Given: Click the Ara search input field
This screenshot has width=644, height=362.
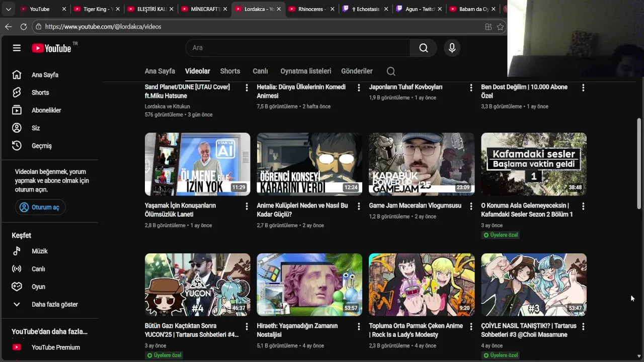Looking at the screenshot, I should 298,48.
